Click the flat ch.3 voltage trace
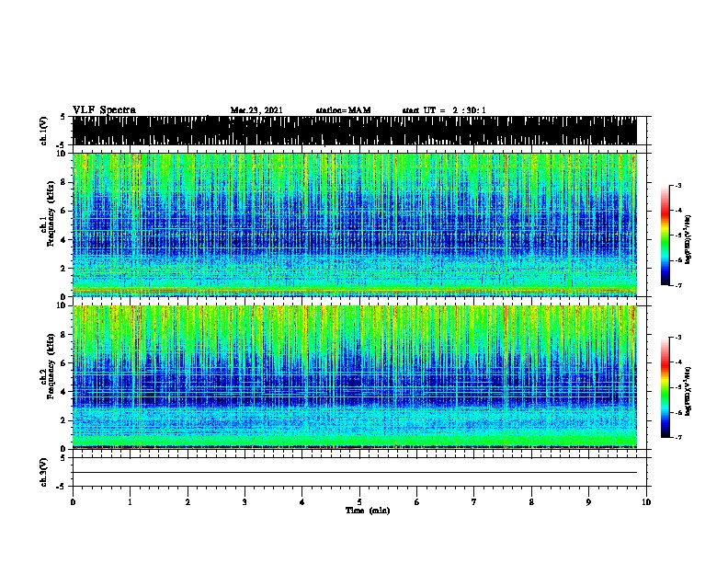Screen dimensions: 728x563 point(355,473)
